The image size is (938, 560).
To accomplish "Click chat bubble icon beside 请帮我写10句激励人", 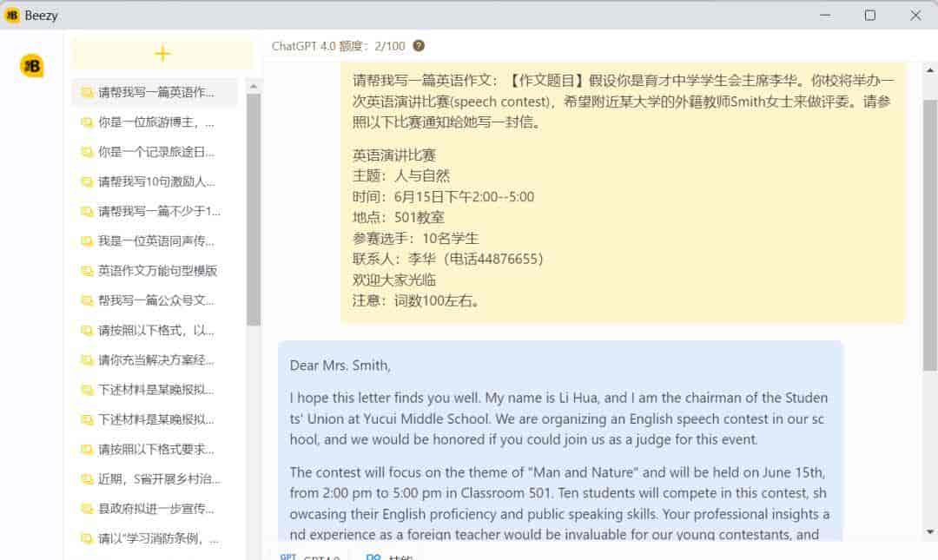I will tap(86, 181).
